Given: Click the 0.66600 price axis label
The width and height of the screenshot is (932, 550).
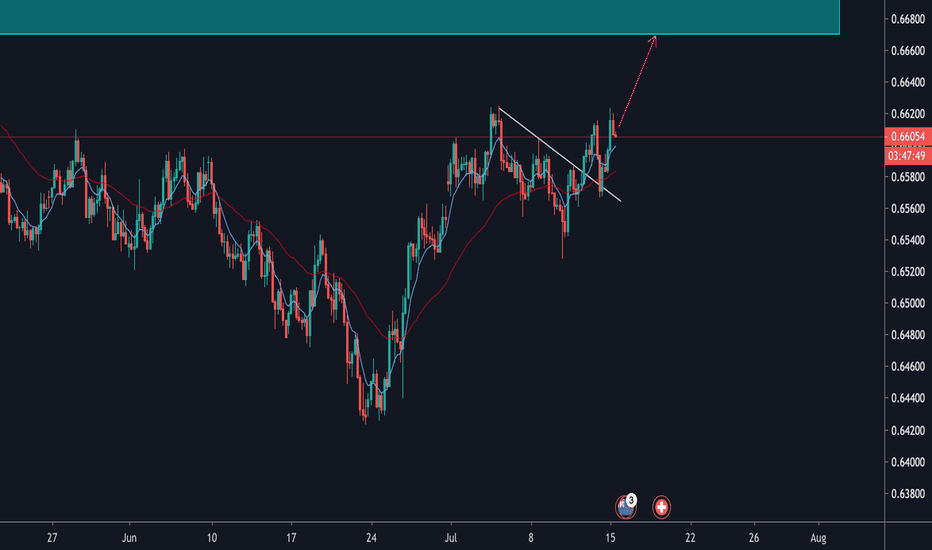Looking at the screenshot, I should 908,51.
